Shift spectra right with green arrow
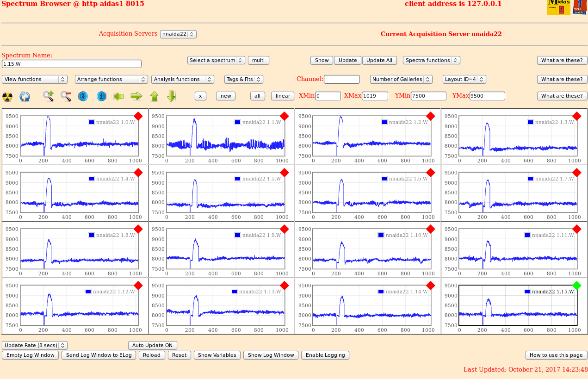The image size is (588, 379). 136,96
